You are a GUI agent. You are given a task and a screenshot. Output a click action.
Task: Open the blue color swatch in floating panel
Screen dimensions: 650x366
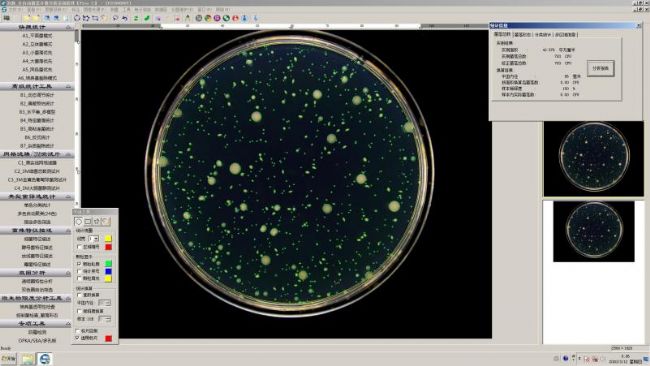coord(108,271)
